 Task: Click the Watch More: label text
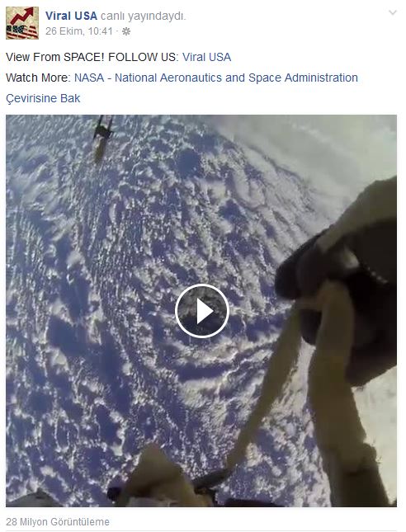[x=38, y=78]
